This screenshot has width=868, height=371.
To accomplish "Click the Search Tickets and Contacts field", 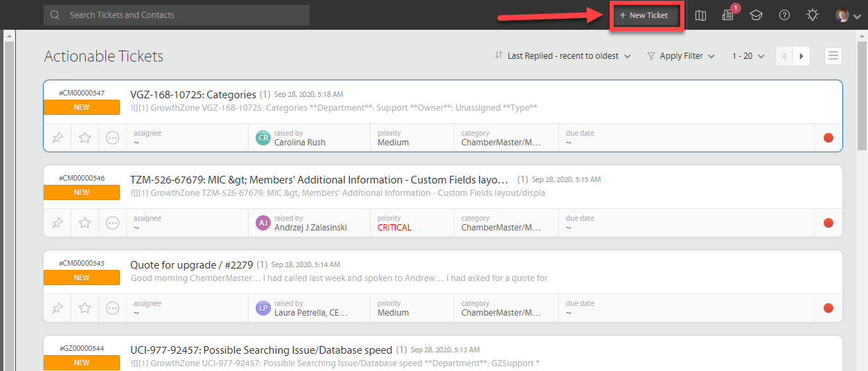I will [x=177, y=15].
